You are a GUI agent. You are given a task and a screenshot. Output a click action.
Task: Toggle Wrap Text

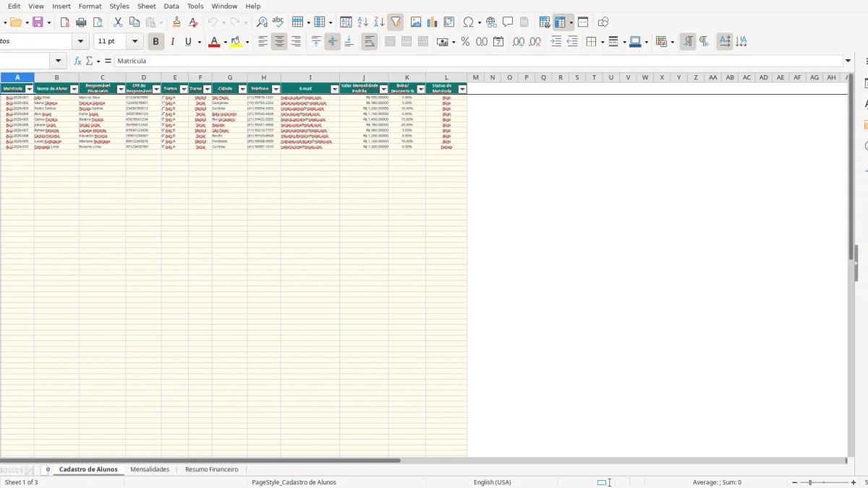tap(370, 42)
